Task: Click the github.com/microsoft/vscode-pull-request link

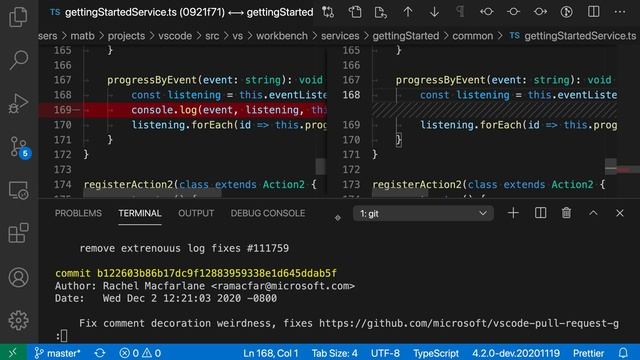Action: [x=469, y=323]
